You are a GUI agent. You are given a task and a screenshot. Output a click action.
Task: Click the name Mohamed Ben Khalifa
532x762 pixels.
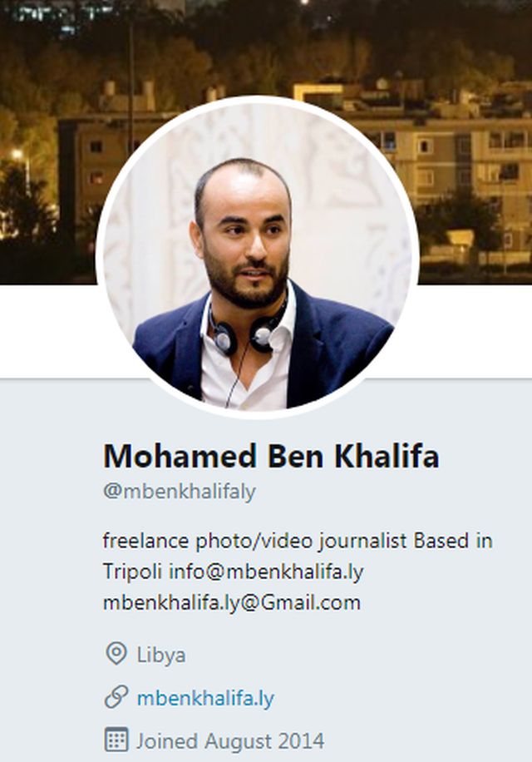(271, 456)
